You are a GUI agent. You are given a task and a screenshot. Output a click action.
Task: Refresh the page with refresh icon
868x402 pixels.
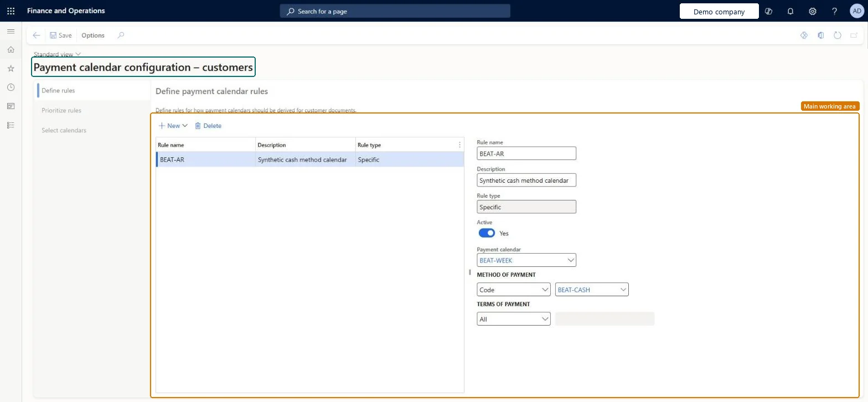[x=838, y=35]
